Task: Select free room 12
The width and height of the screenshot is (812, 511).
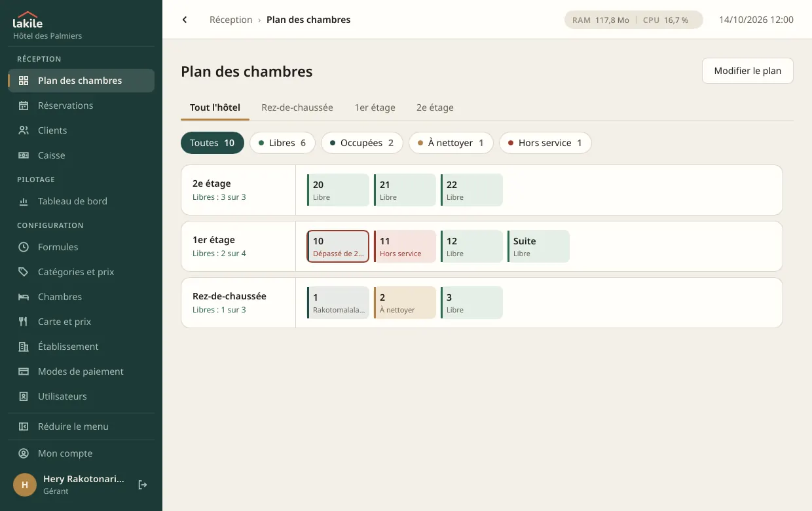Action: (x=471, y=246)
